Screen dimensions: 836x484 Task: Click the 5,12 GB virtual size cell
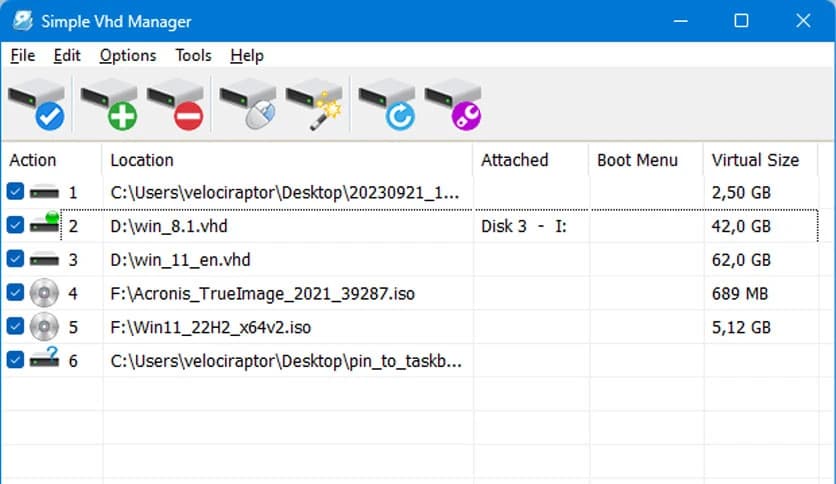click(741, 327)
